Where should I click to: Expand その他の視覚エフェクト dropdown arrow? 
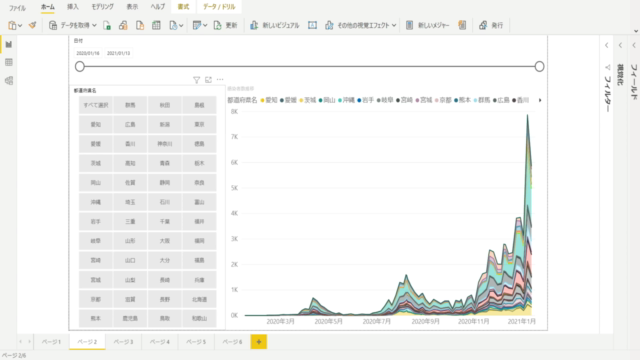[394, 26]
